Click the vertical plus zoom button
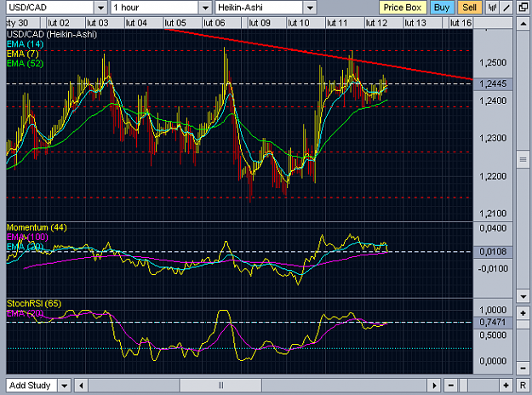This screenshot has height=395, width=532. point(523,313)
